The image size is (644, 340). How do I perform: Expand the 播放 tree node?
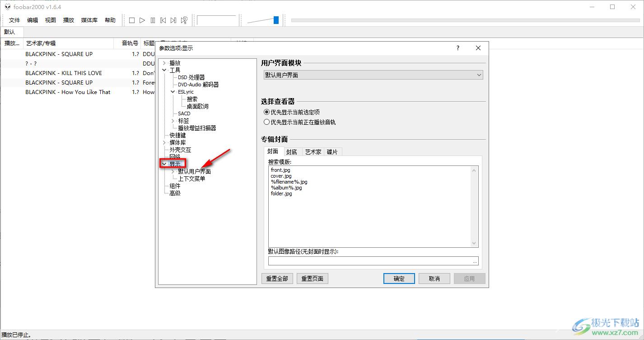(164, 63)
